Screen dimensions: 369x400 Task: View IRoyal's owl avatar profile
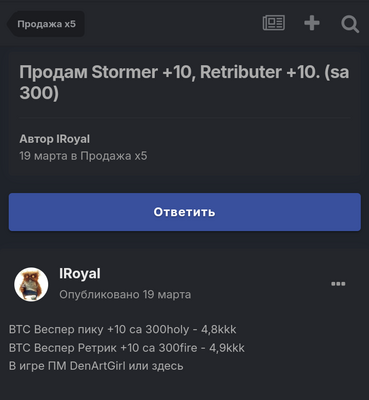[31, 284]
